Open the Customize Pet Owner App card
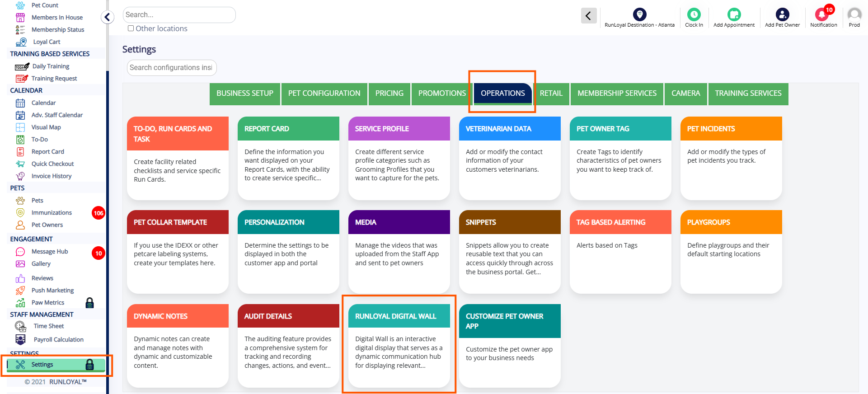The height and width of the screenshot is (394, 868). click(x=510, y=346)
